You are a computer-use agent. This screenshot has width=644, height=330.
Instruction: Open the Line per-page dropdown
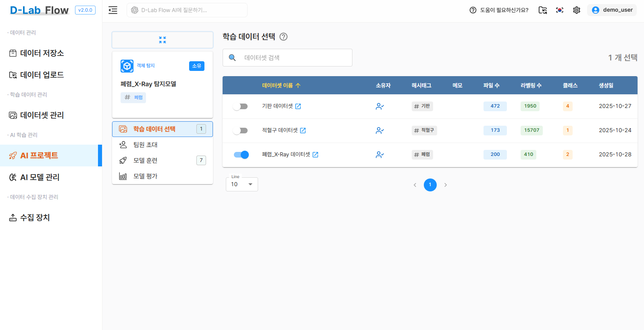(242, 184)
